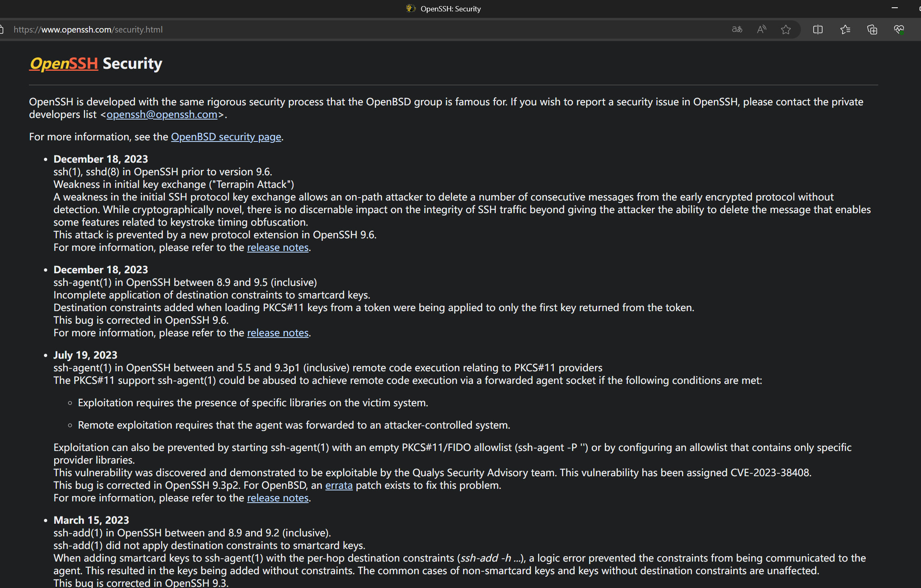Image resolution: width=921 pixels, height=588 pixels.
Task: Minimize the browser window
Action: coord(895,8)
